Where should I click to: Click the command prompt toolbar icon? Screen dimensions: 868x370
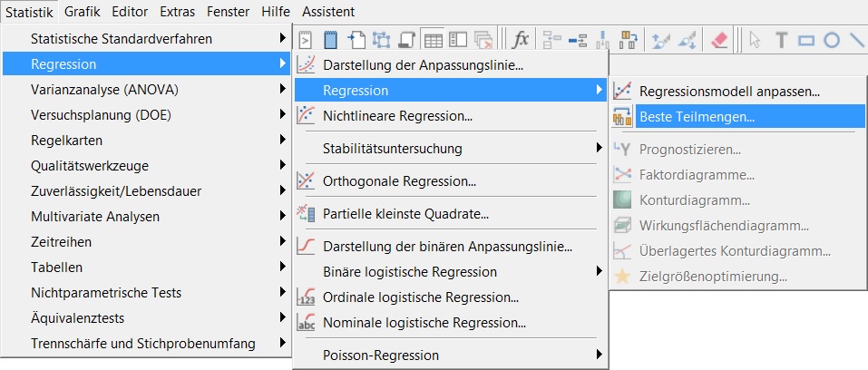(x=305, y=40)
